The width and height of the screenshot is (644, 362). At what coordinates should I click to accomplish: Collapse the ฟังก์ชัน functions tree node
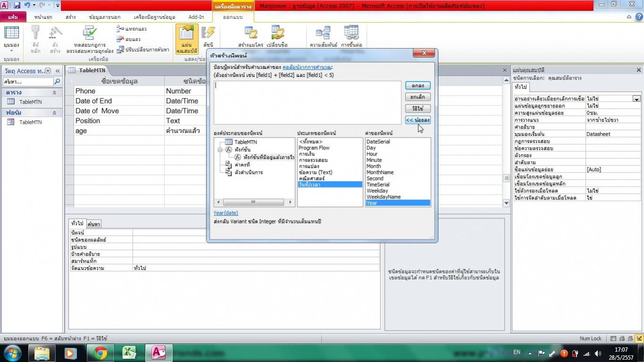(220, 150)
